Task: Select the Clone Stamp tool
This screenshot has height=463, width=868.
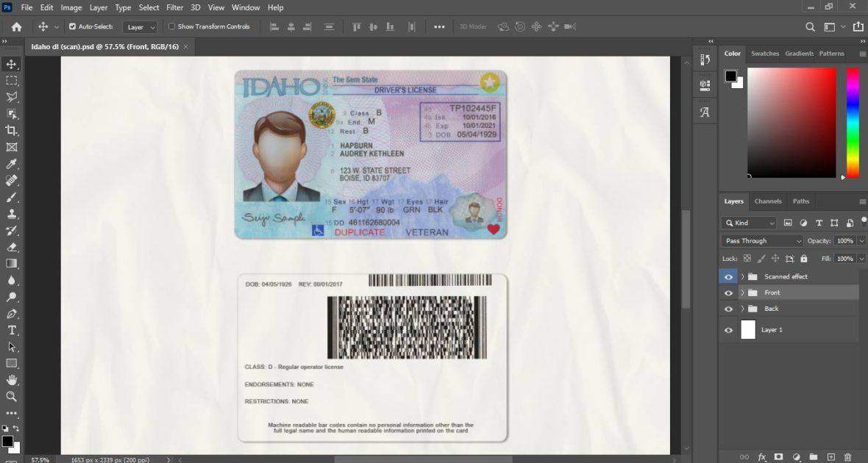Action: click(x=10, y=214)
